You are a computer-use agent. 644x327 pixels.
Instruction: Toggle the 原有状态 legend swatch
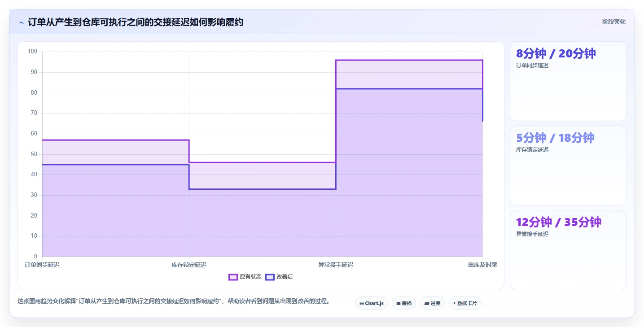(233, 277)
